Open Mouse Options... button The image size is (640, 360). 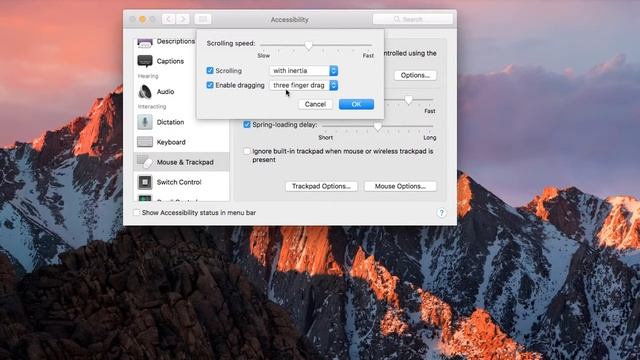pyautogui.click(x=400, y=186)
